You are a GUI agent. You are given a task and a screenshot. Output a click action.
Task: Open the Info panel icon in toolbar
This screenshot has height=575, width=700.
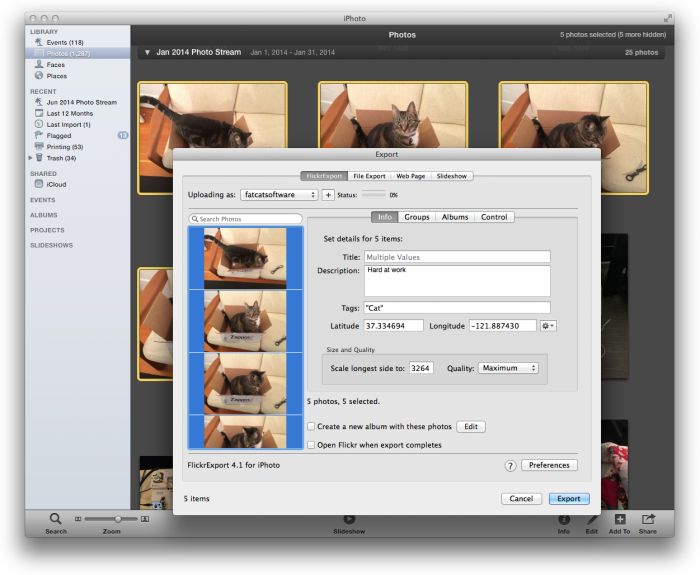point(564,520)
